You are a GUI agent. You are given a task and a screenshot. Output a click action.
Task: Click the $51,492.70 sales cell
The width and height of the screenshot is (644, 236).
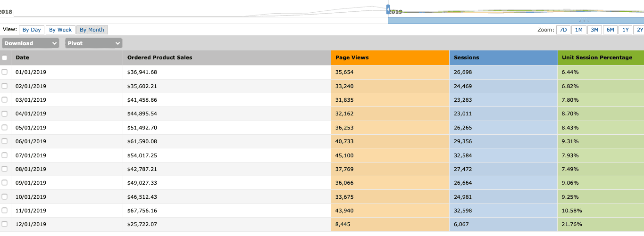pyautogui.click(x=227, y=128)
